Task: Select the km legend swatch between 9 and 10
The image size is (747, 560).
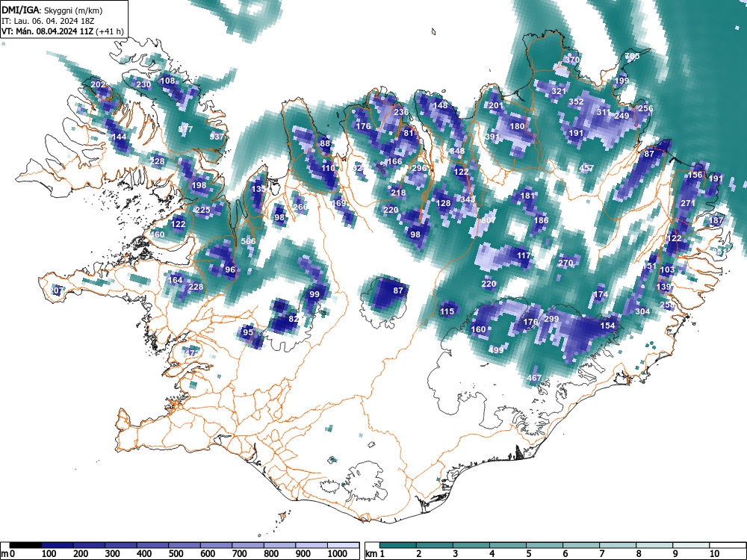Action: (x=691, y=545)
